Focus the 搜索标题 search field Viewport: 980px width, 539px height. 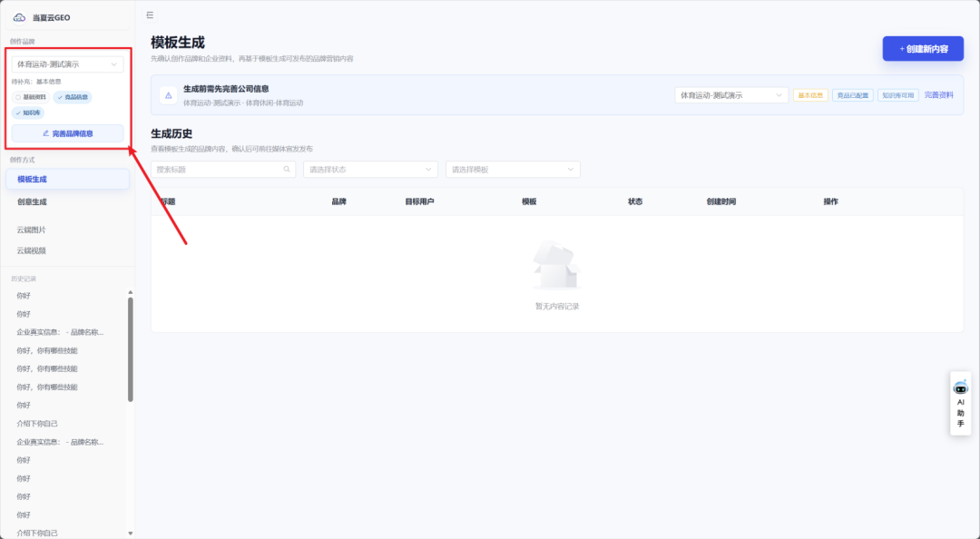pyautogui.click(x=223, y=170)
